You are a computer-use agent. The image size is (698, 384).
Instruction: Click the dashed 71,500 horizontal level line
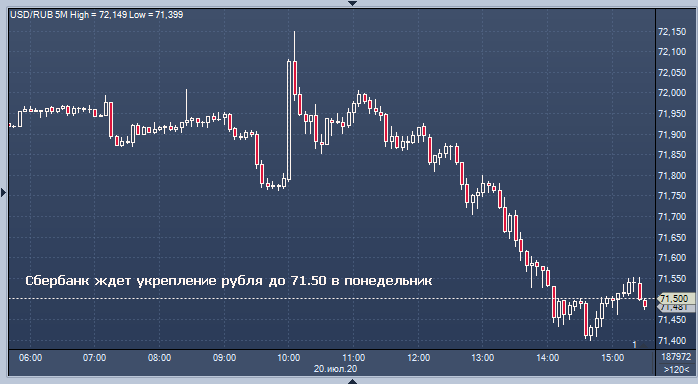pyautogui.click(x=332, y=298)
